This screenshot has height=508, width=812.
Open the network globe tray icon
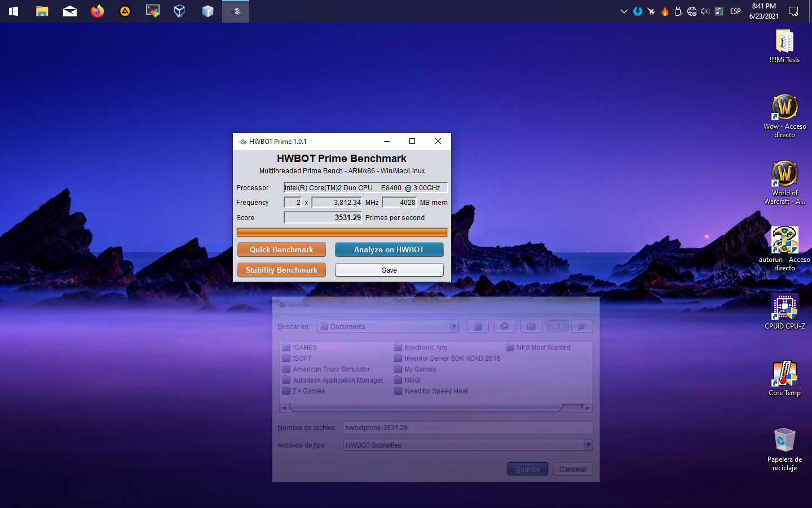tap(692, 11)
